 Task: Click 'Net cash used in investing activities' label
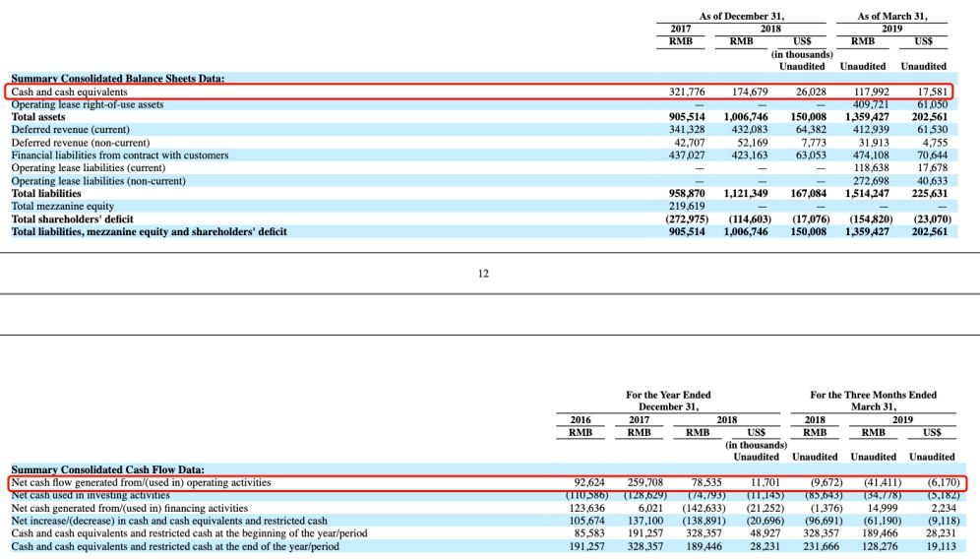(x=91, y=495)
